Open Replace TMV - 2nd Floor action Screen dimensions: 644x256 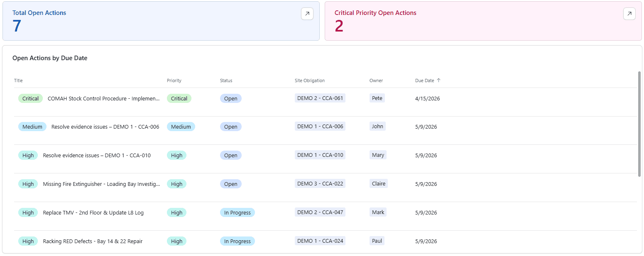[93, 212]
